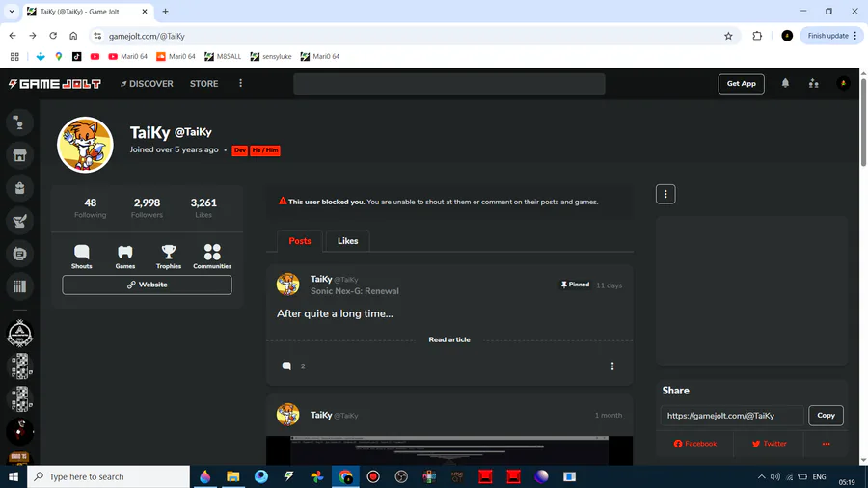868x488 pixels.
Task: Open the top navigation more-options menu
Action: pyautogui.click(x=240, y=83)
